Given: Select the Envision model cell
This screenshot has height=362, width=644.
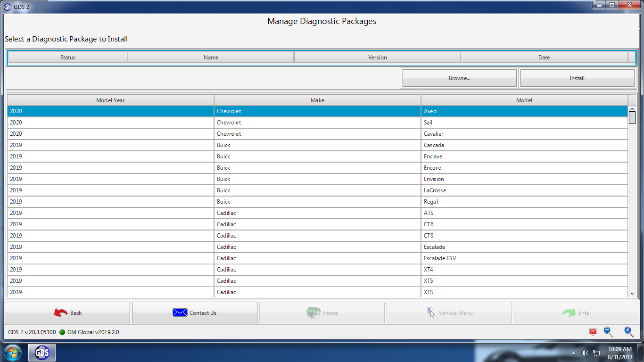Looking at the screenshot, I should click(524, 179).
